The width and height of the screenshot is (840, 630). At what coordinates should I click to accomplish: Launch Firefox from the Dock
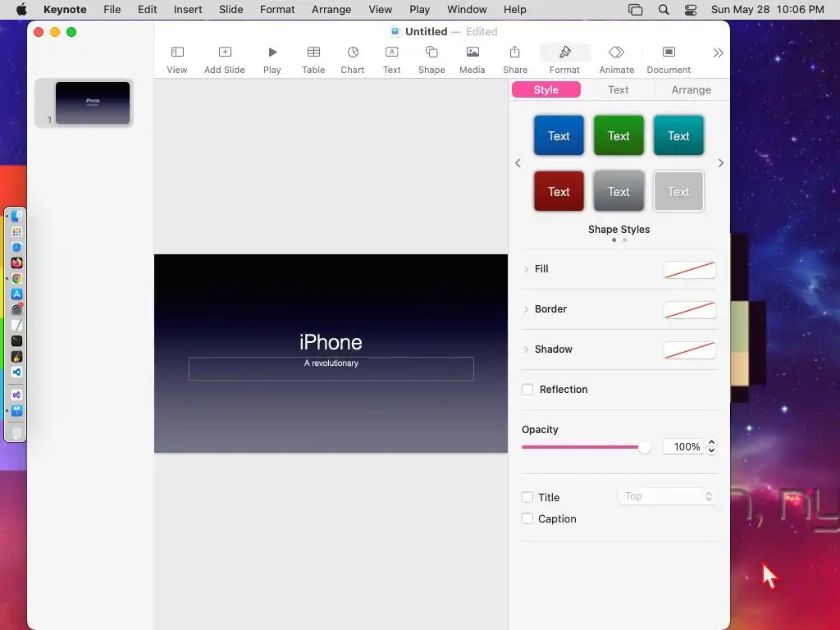click(16, 262)
